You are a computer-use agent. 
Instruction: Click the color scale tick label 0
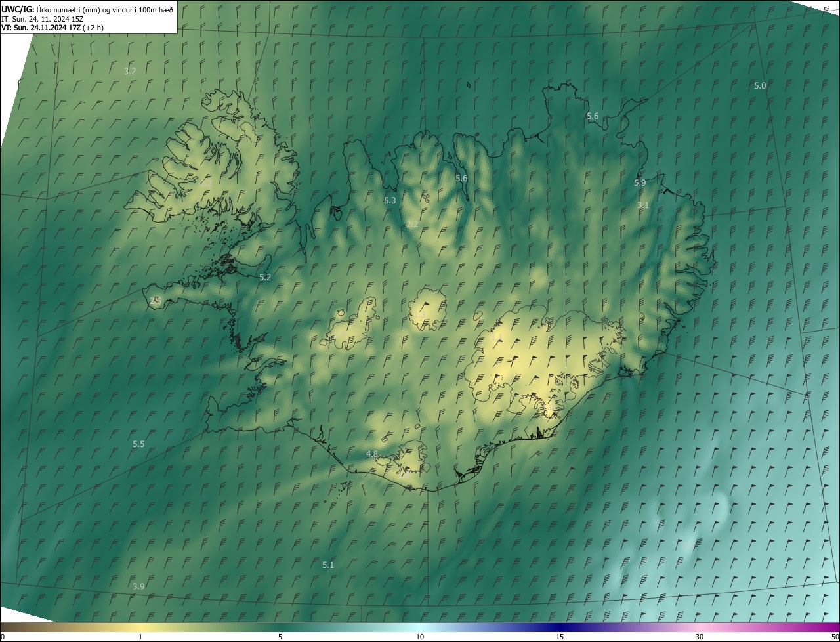[x=3, y=637]
